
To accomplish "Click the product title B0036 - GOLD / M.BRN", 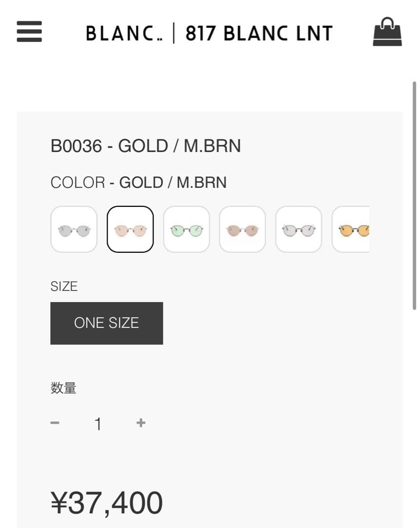I will click(146, 145).
